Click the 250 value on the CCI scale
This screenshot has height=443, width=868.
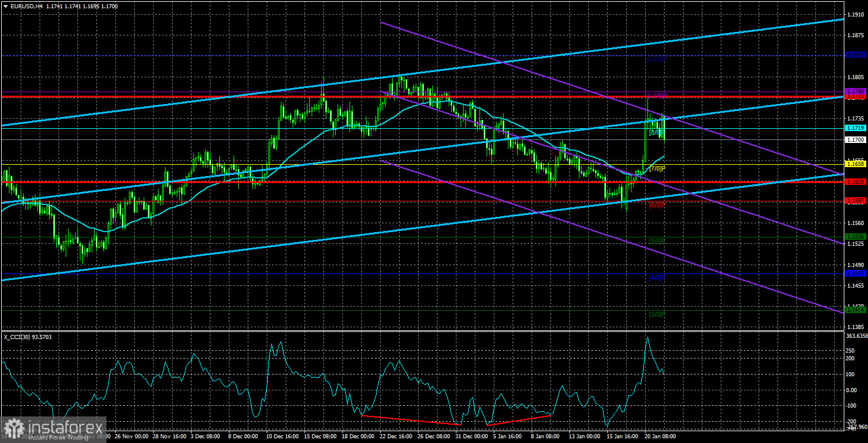(x=851, y=350)
